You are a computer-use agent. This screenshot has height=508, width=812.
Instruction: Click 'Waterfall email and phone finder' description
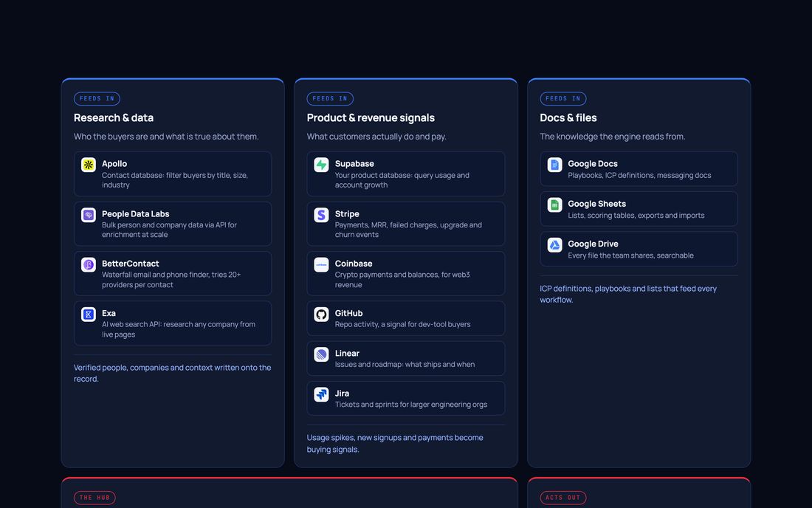click(171, 280)
